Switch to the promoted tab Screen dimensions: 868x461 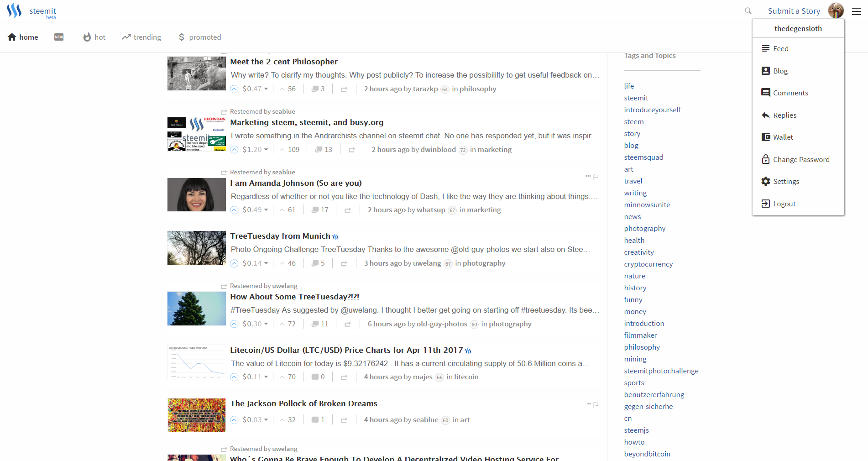(x=199, y=37)
